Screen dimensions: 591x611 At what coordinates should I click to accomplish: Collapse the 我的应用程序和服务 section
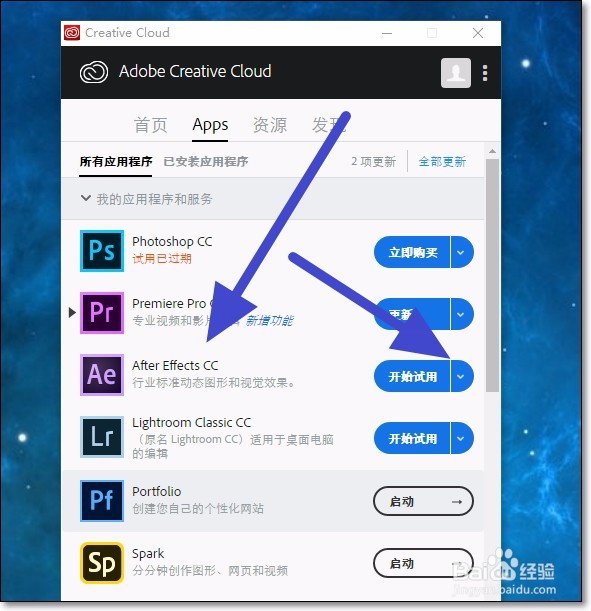86,198
